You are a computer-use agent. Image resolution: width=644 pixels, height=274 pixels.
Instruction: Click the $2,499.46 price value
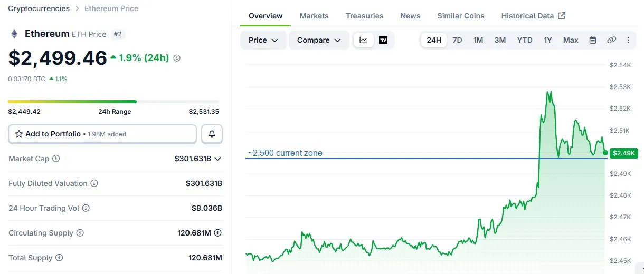tap(58, 58)
